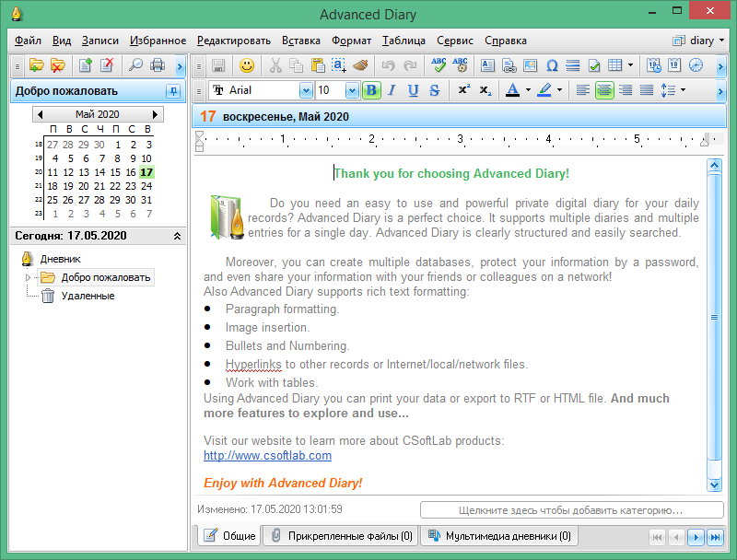
Task: Toggle italic formatting
Action: (x=392, y=90)
